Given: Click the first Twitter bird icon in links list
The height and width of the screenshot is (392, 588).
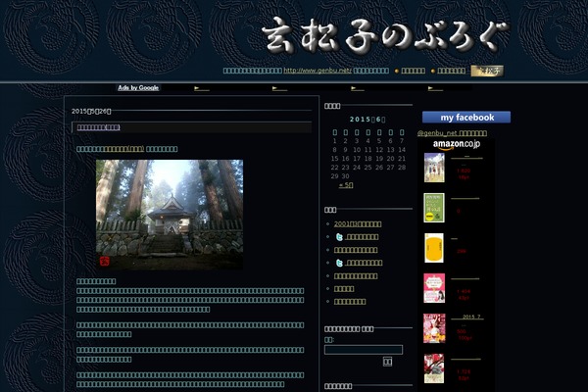Looking at the screenshot, I should 339,237.
